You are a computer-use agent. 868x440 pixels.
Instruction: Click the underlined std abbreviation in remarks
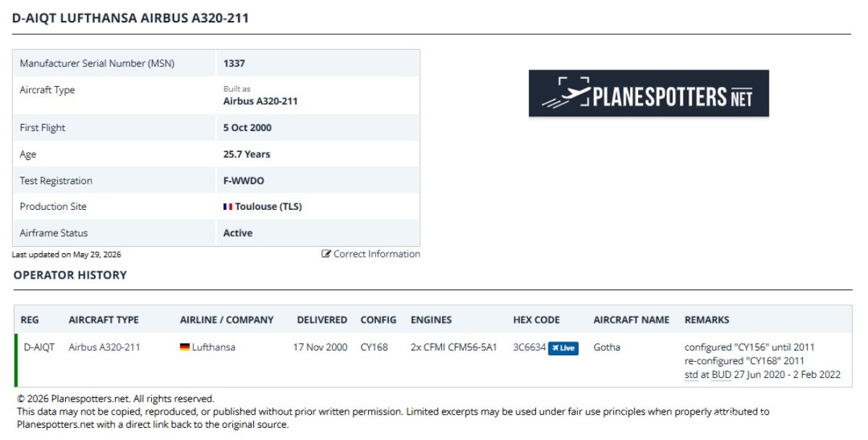691,374
